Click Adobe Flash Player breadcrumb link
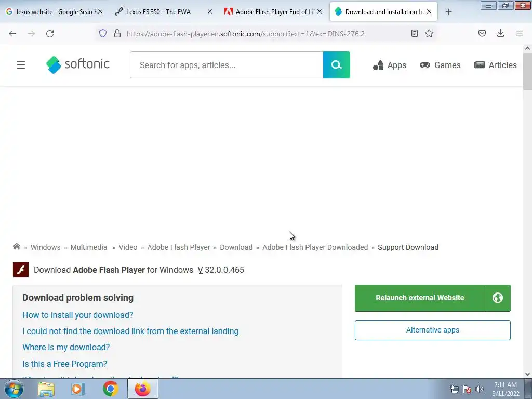Viewport: 532px width, 399px height. [179, 247]
